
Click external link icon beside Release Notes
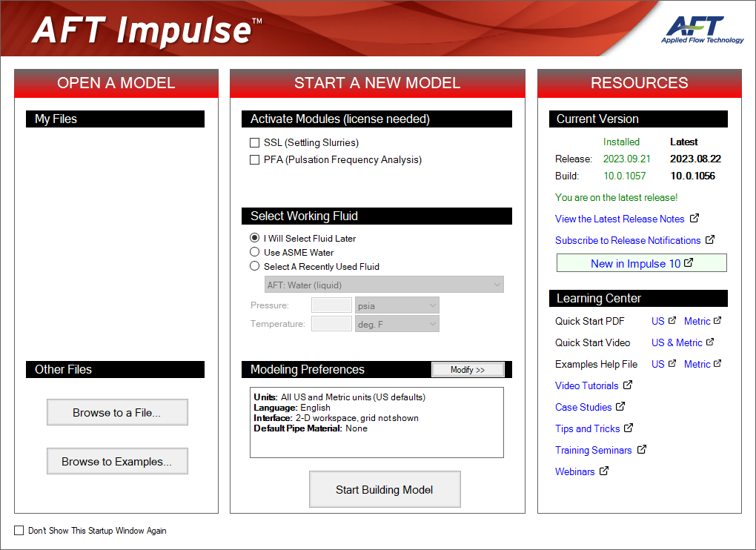tap(694, 219)
